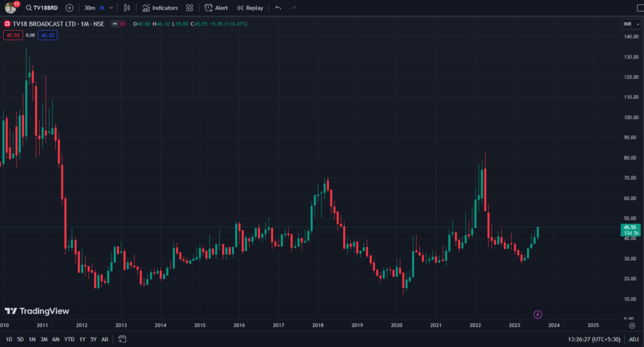Select the 30m timeframe

[89, 8]
